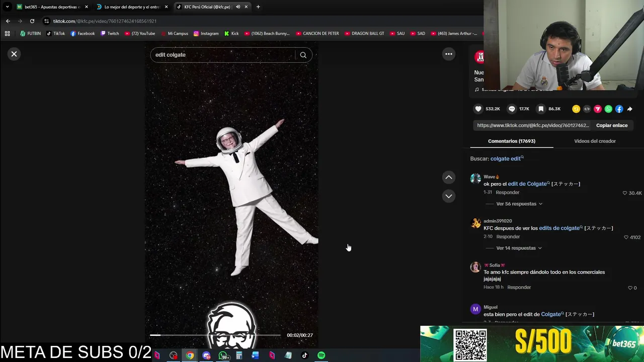This screenshot has width=644, height=362.
Task: Click Wave's profile avatar
Action: [475, 178]
